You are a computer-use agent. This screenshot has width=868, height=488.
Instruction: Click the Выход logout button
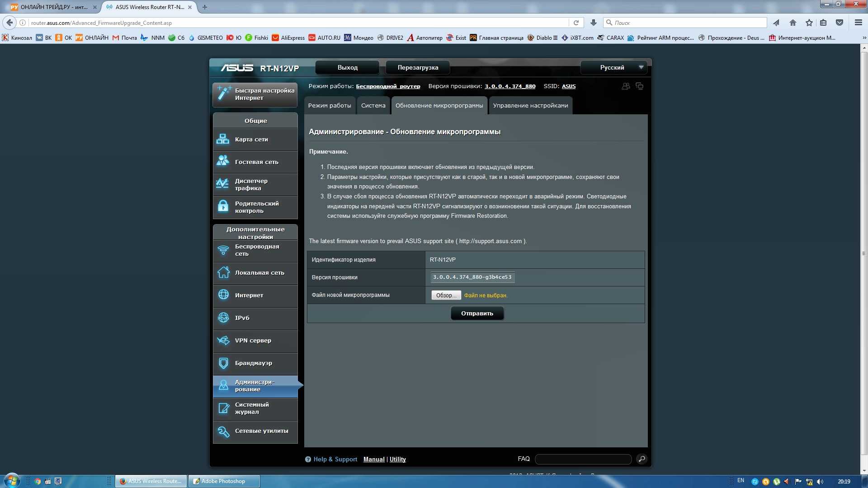pyautogui.click(x=347, y=67)
